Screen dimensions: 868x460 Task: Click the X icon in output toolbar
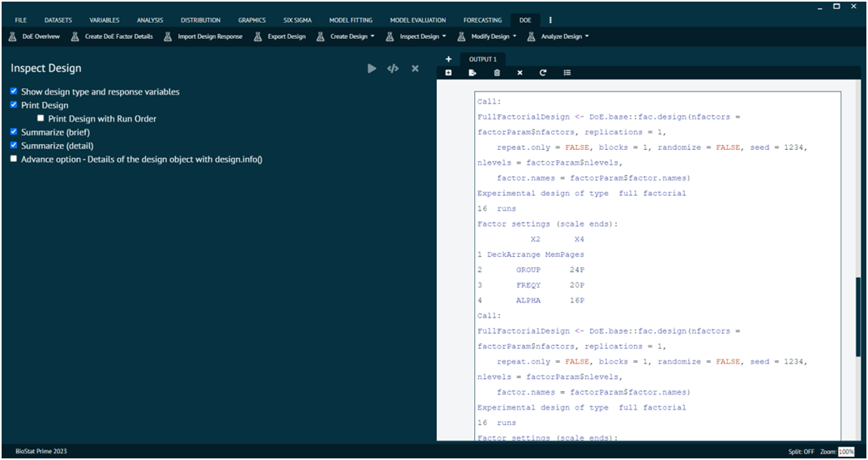click(x=520, y=72)
